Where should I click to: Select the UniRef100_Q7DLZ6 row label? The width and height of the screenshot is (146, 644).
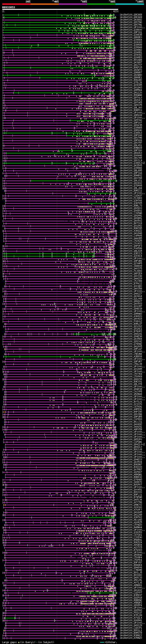click(x=131, y=82)
